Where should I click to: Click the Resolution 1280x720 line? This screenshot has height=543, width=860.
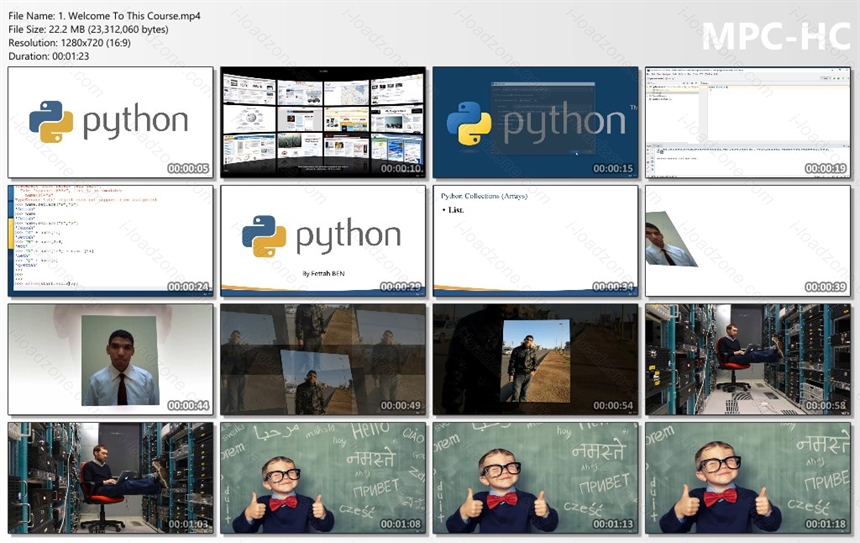coord(70,42)
